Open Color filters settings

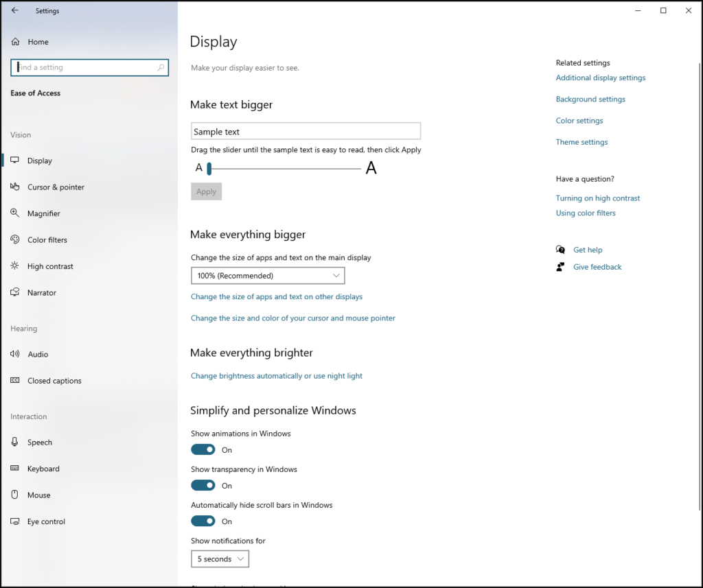[x=47, y=239]
